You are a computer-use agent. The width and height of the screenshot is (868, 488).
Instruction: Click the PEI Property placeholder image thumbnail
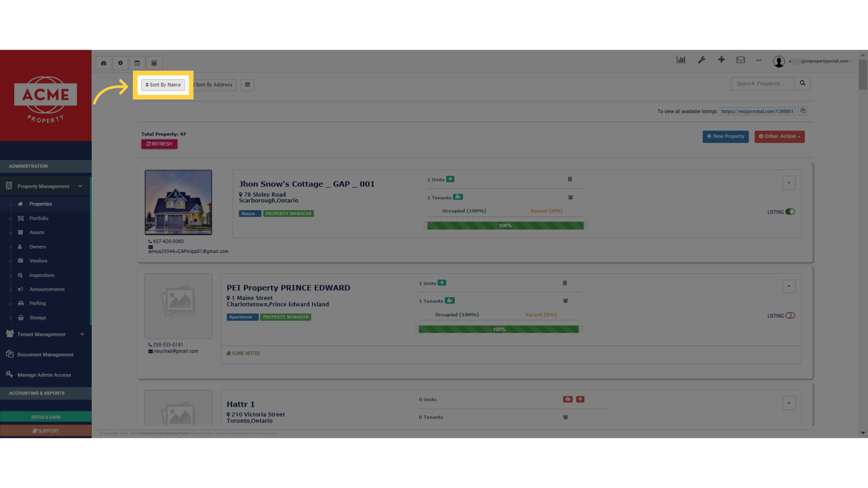(178, 306)
